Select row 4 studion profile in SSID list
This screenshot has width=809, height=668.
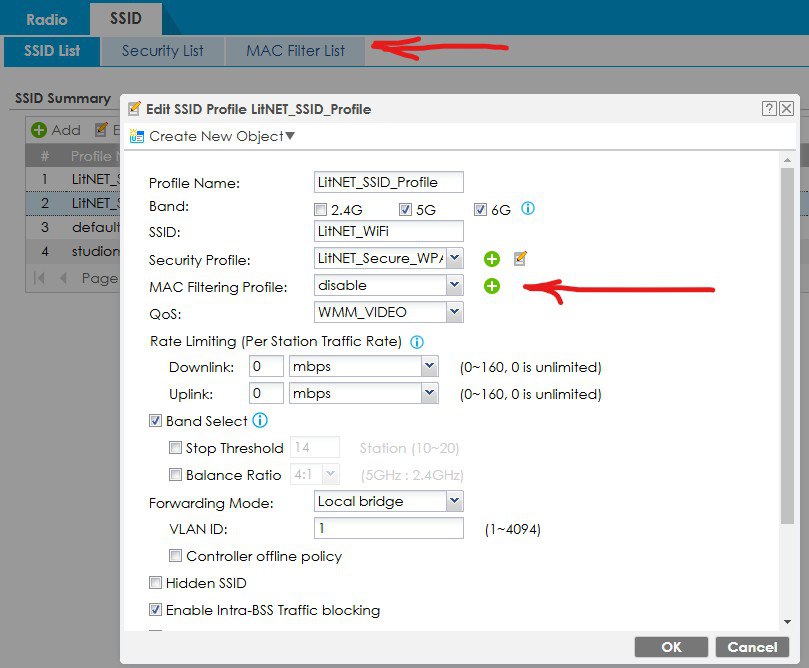point(73,251)
